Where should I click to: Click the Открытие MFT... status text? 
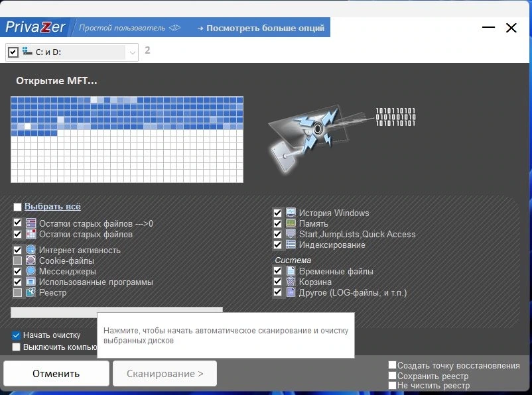(56, 81)
